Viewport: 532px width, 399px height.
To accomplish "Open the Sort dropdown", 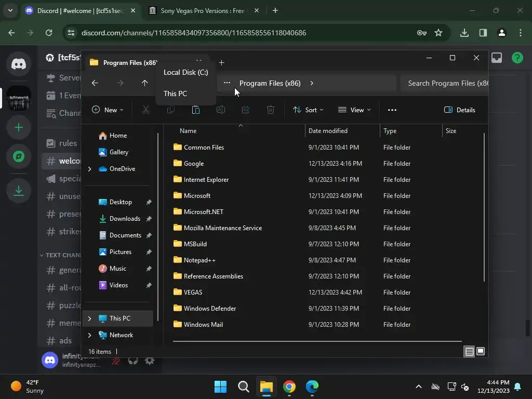I will click(309, 110).
